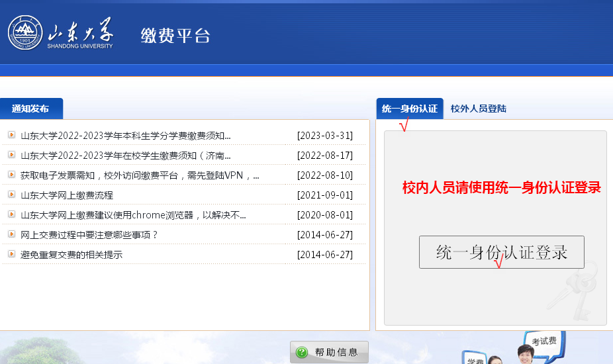Open notice 山东大学2022-2023学年在校学生缴费须知

coord(126,156)
